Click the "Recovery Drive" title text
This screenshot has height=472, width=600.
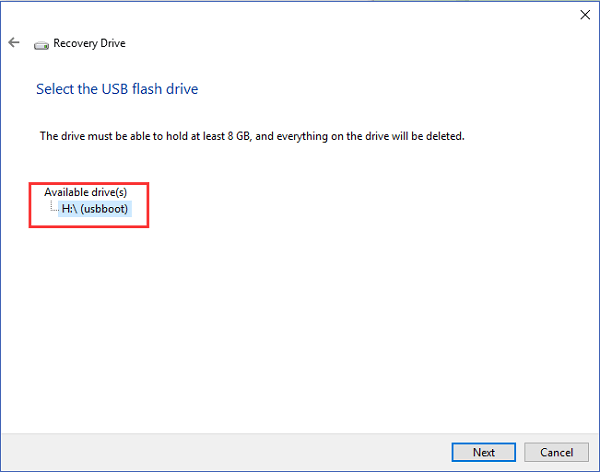tap(89, 44)
